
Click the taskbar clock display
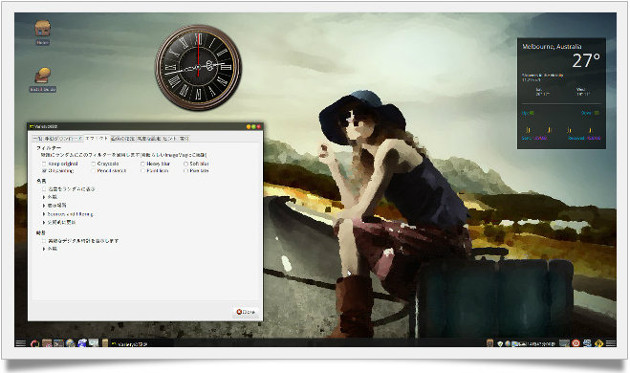tap(542, 344)
